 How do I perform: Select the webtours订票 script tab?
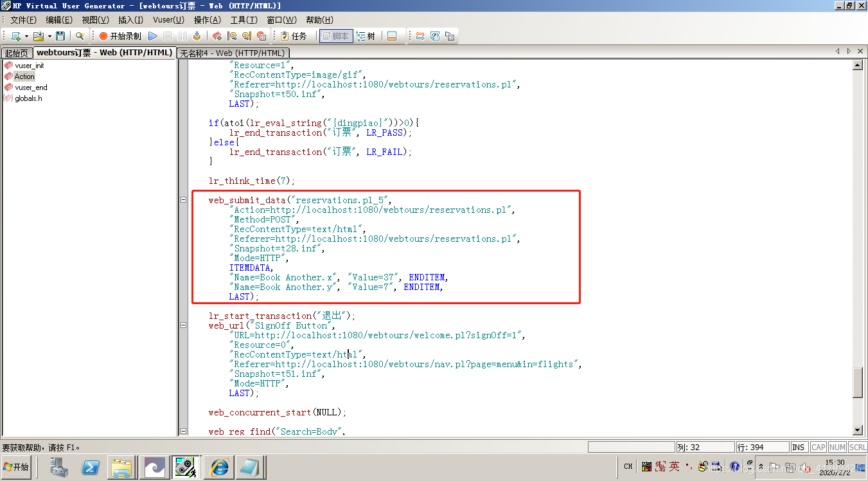click(x=104, y=52)
